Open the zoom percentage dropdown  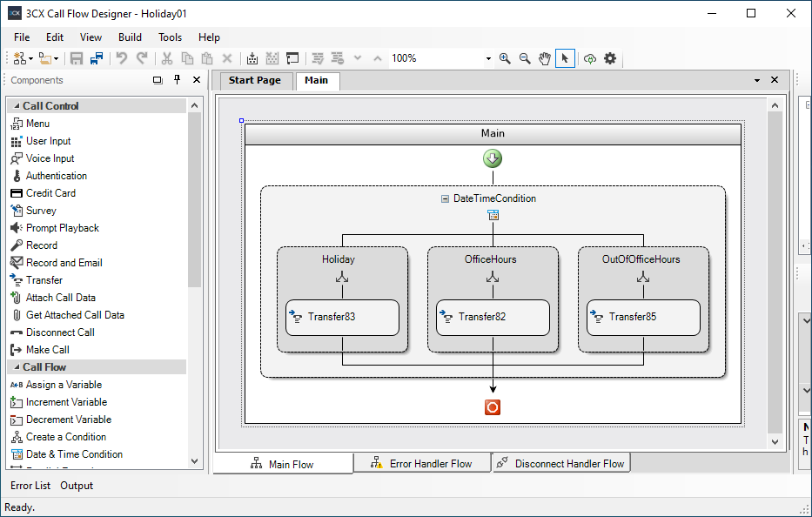487,58
